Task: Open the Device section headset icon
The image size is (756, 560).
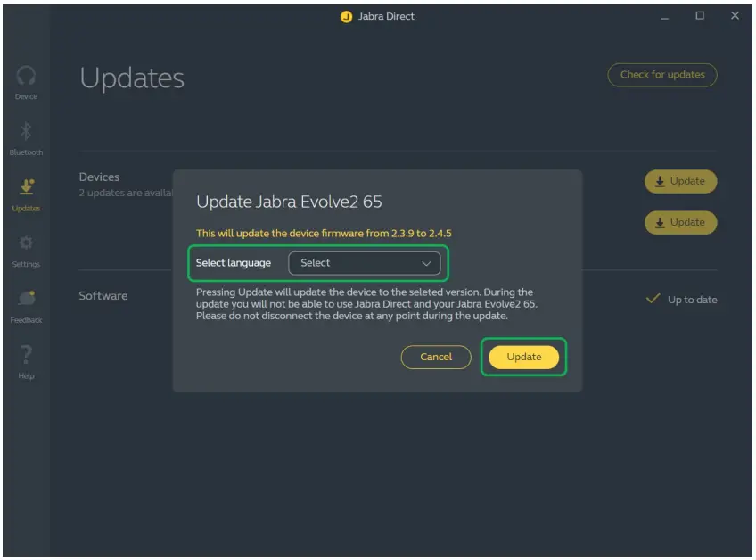Action: click(x=26, y=76)
